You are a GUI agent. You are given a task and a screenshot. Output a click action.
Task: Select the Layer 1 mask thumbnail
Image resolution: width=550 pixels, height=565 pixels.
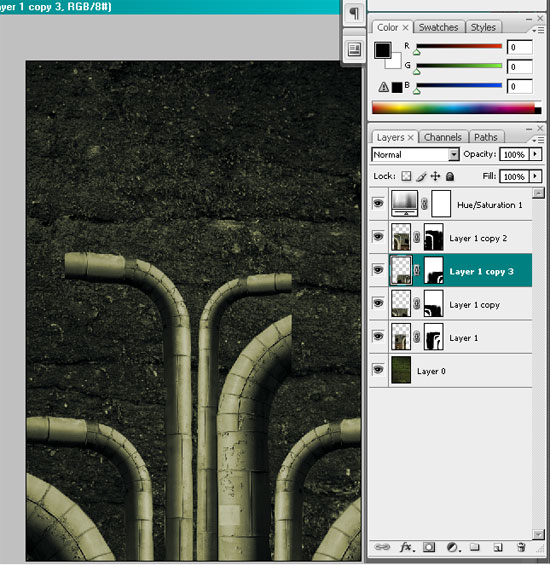pos(434,337)
